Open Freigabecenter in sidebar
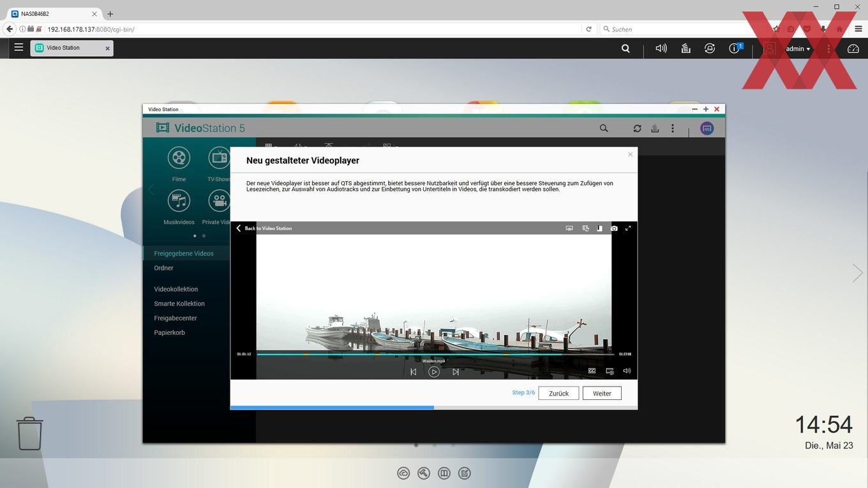 (x=176, y=318)
